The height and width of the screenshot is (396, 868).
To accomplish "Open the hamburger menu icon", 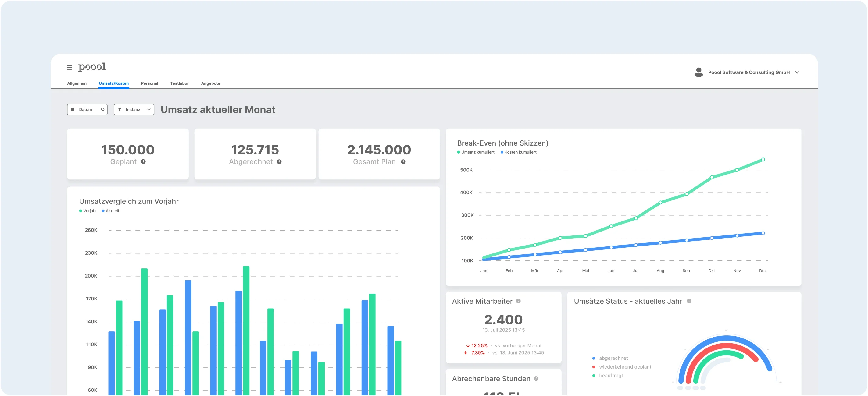I will (70, 67).
